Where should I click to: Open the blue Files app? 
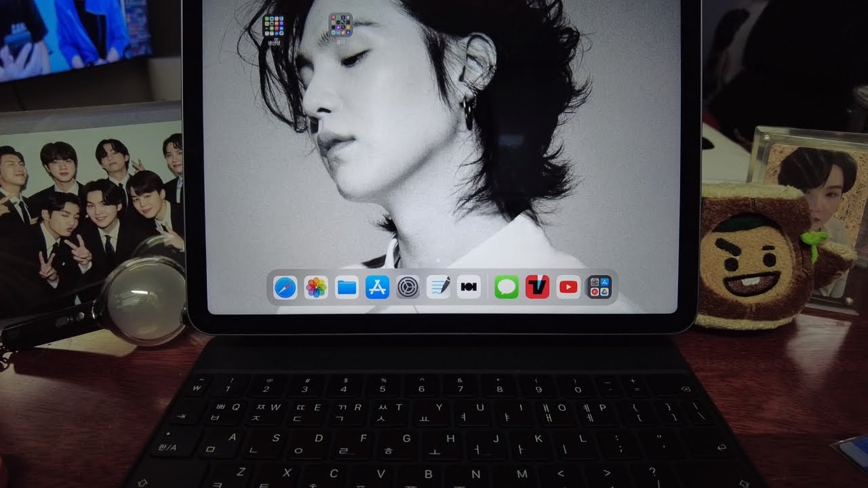coord(347,287)
